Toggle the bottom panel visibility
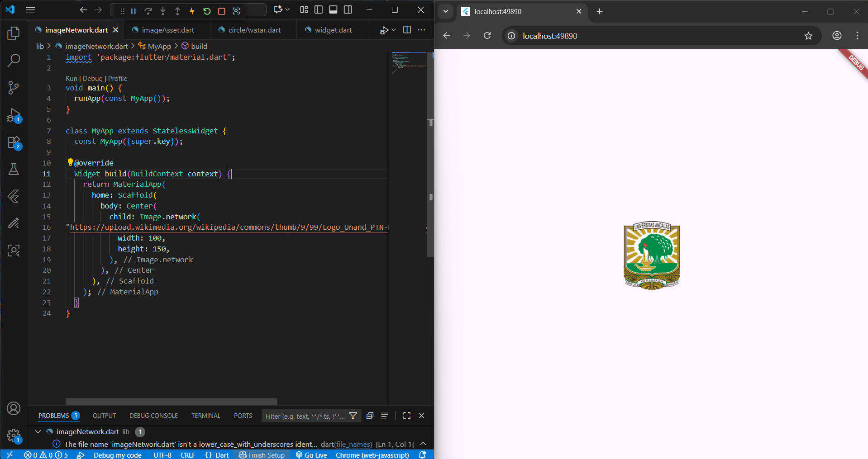The image size is (868, 459). (x=333, y=9)
